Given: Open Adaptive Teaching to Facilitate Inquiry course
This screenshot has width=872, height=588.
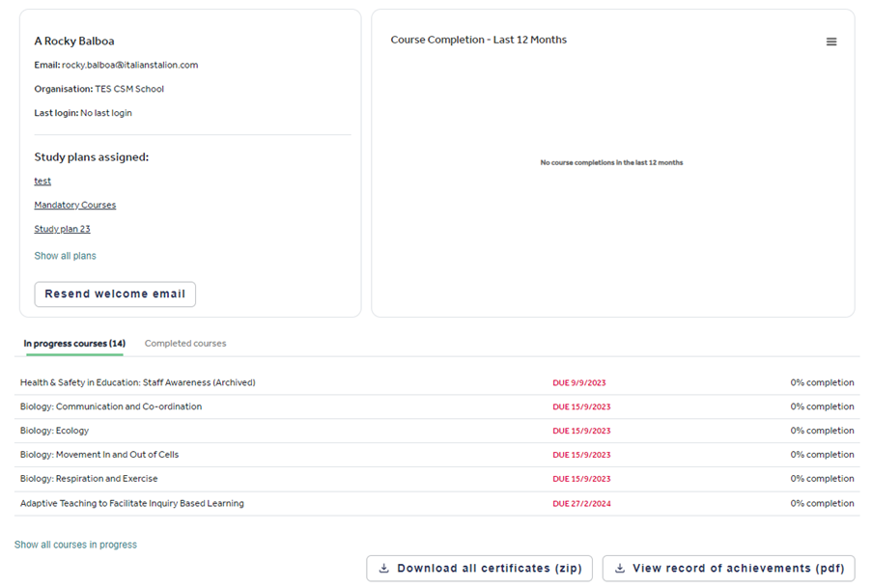Looking at the screenshot, I should coord(131,503).
